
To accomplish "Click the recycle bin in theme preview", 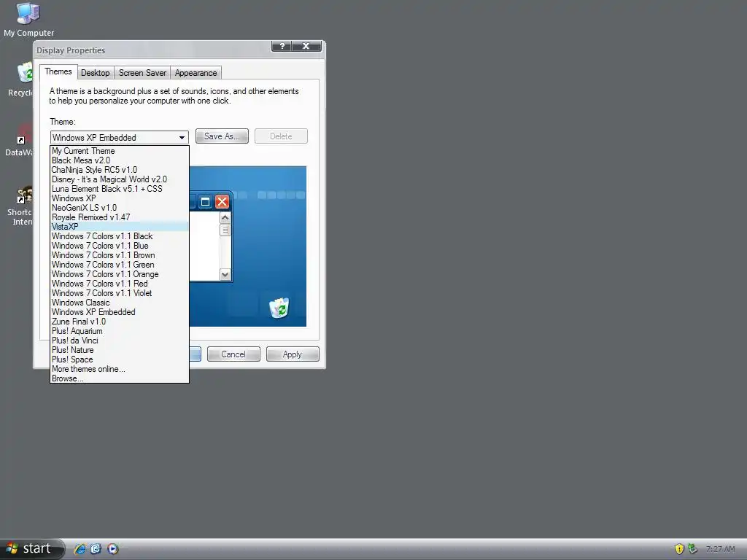I will tap(279, 308).
